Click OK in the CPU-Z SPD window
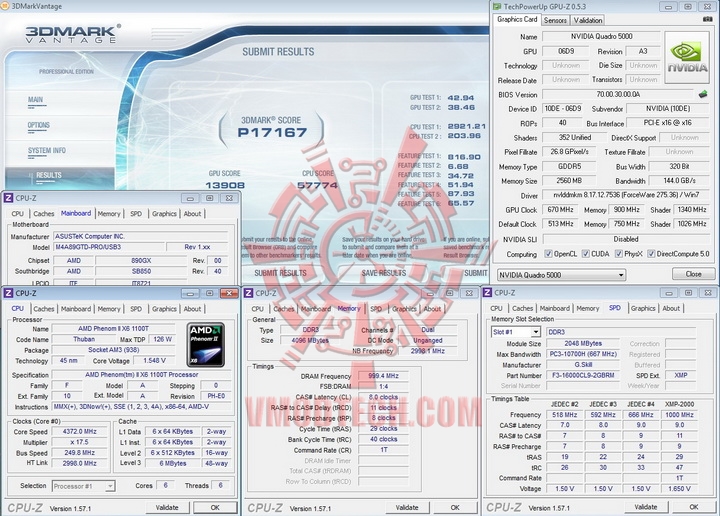Image resolution: width=720 pixels, height=516 pixels. pos(694,507)
